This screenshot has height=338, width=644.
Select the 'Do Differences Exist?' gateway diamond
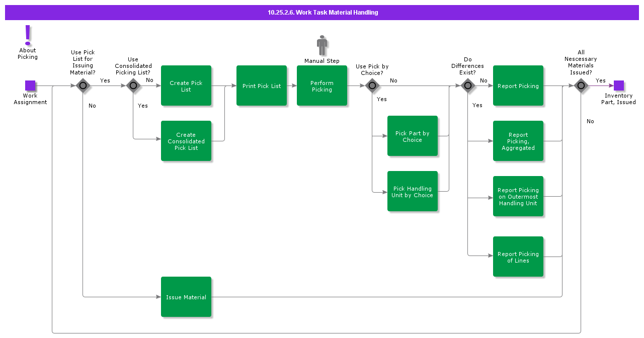(468, 86)
